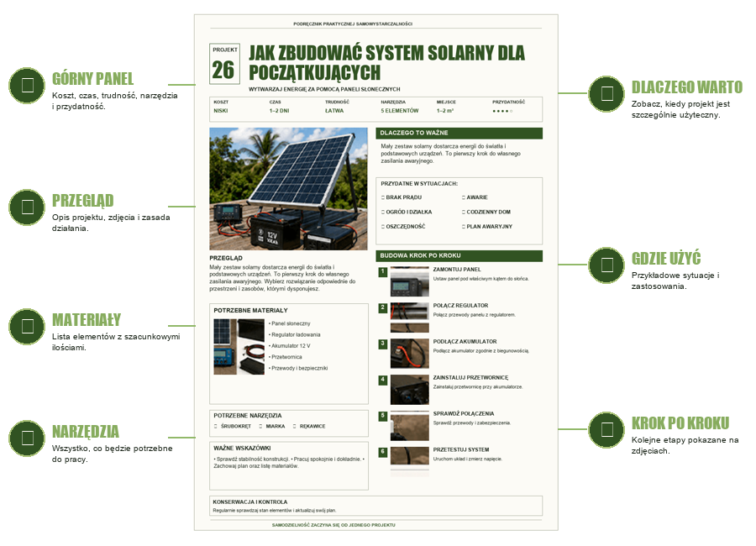This screenshot has height=546, width=756.
Task: Click the Przydatność rating dots
Action: 502,111
